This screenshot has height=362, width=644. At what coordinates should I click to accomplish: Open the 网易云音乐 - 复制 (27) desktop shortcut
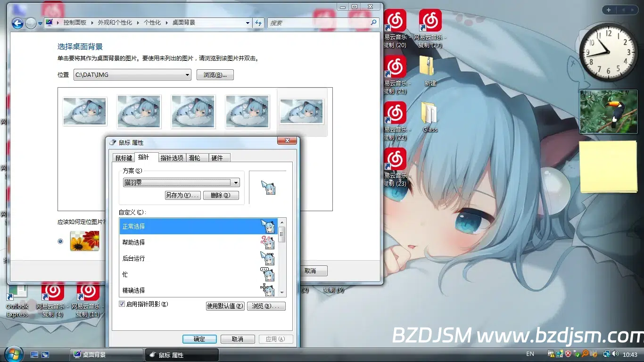(x=430, y=29)
